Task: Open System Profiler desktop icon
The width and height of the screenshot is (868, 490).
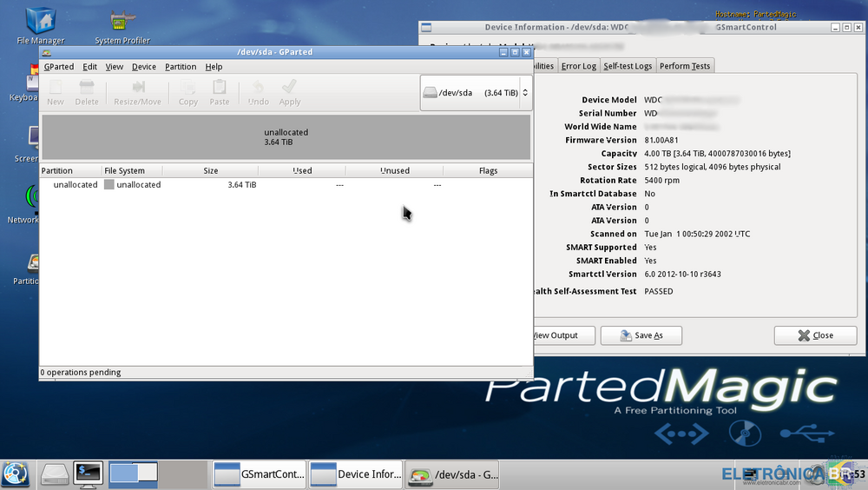Action: [x=122, y=25]
